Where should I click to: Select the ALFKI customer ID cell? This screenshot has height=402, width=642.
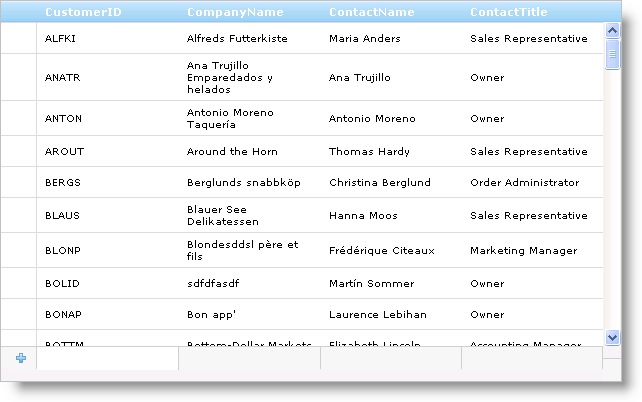point(60,39)
